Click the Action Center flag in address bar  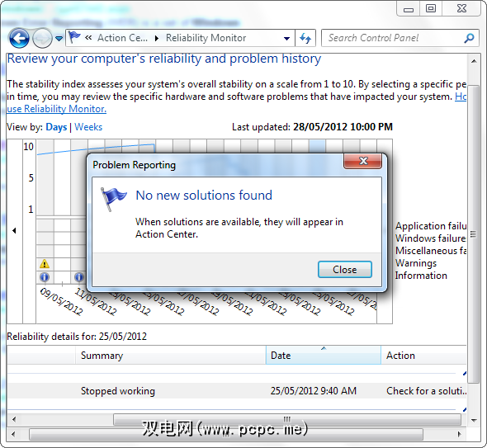tap(74, 37)
